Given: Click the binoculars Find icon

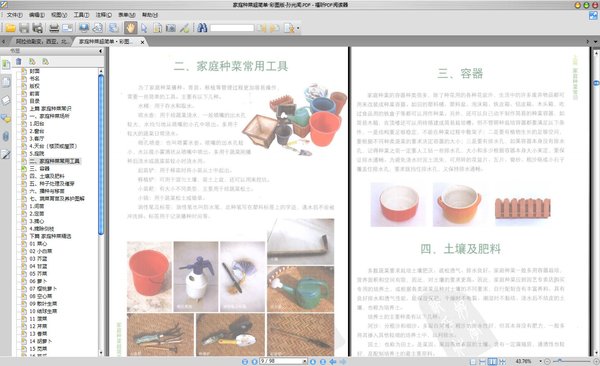Looking at the screenshot, I should tap(202, 28).
